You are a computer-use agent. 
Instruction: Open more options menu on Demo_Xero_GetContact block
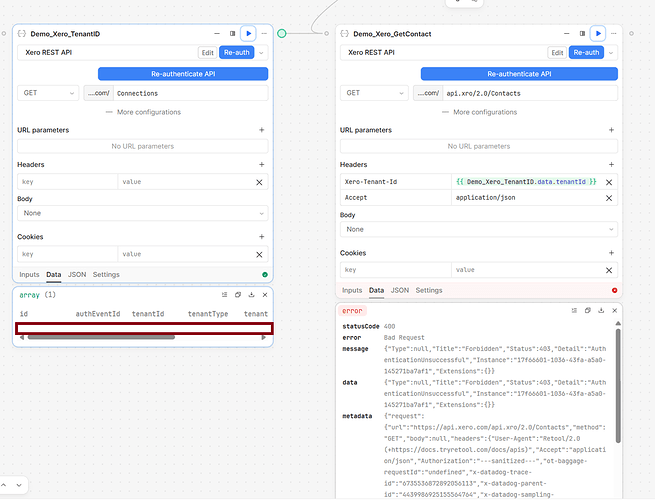(x=613, y=33)
